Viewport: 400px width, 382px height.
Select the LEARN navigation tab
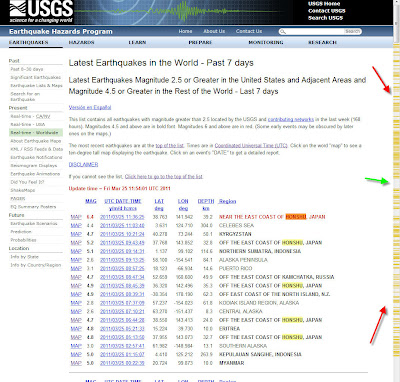pos(137,42)
